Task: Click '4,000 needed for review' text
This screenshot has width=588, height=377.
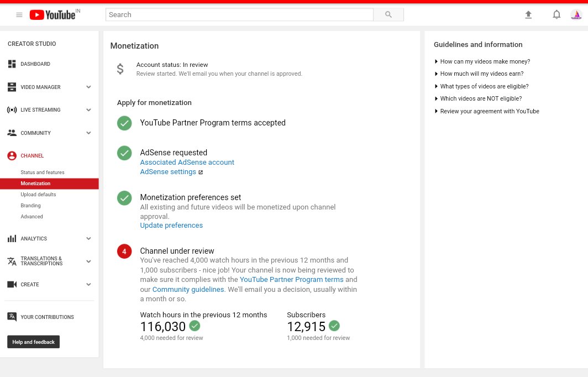Action: (x=171, y=338)
